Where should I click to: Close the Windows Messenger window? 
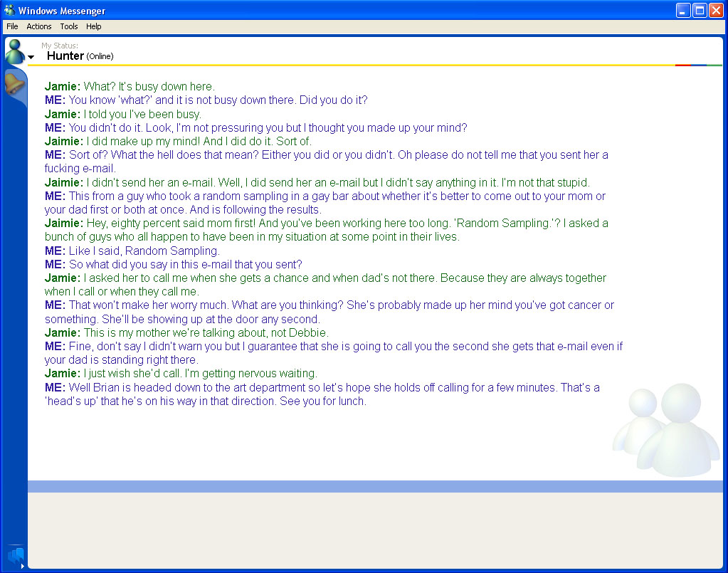(x=716, y=10)
